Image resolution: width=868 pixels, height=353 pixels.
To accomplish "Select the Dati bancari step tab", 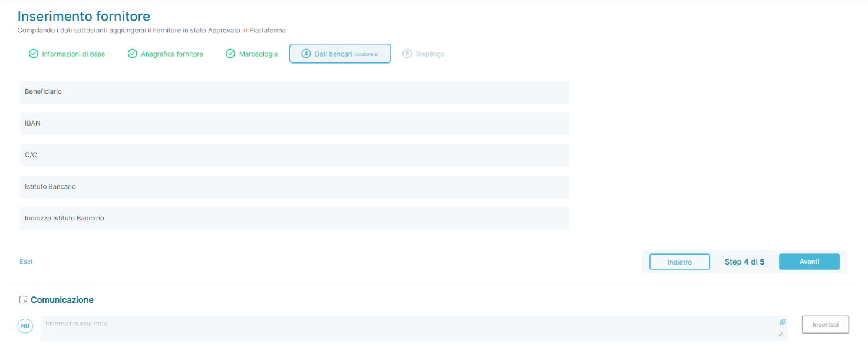I will point(340,54).
